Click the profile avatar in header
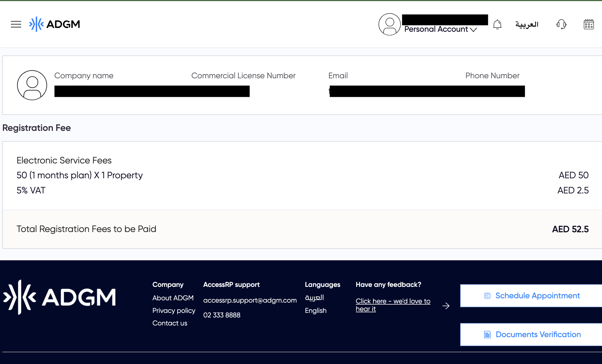 (389, 24)
